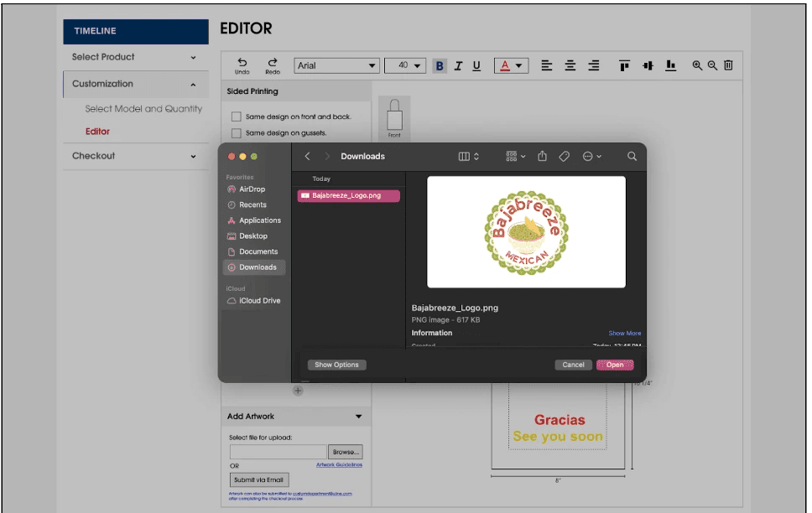Collapse the Add Artwork panel
Screen dimensions: 812x513
click(358, 417)
